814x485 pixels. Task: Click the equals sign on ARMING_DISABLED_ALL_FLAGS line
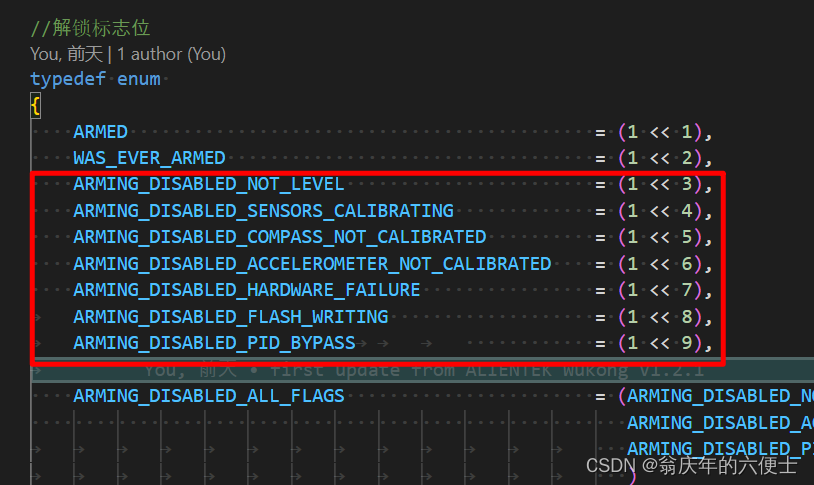pos(600,397)
